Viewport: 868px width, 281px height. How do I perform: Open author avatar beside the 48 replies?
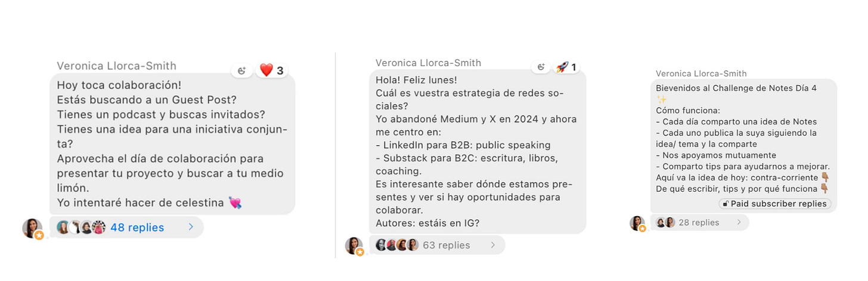[x=33, y=229]
